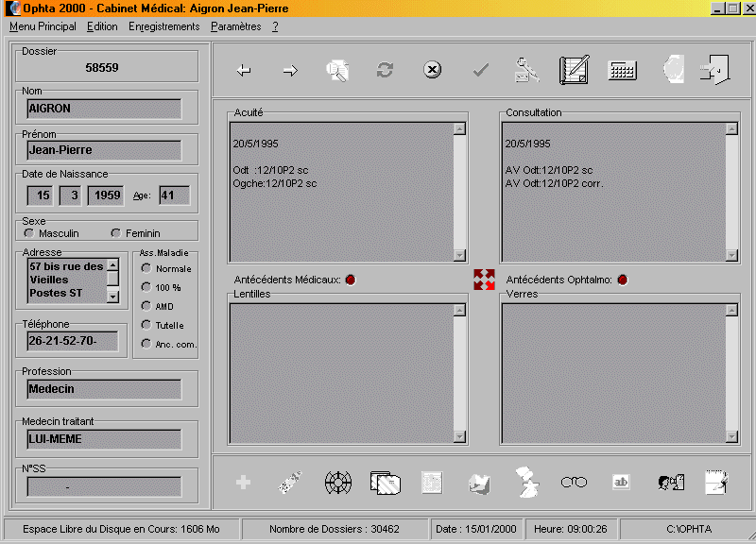Click the Profession field Medecin
Screen dimensions: 756x544
pos(104,389)
